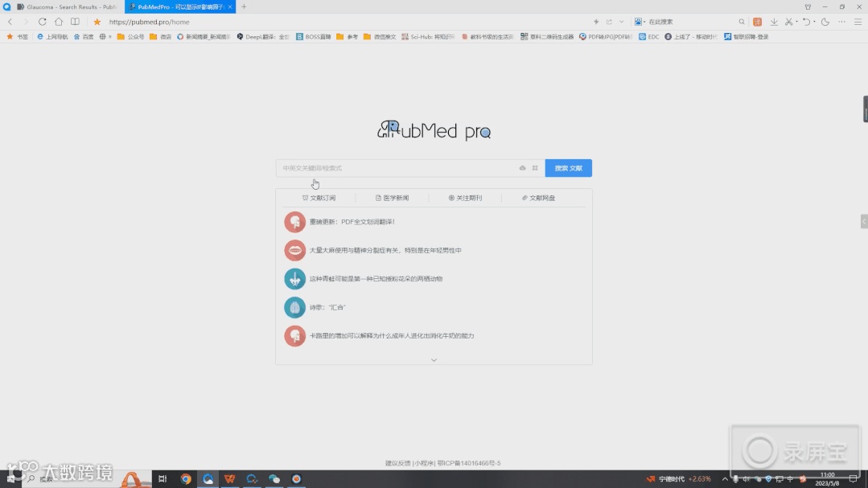Open the 草料二维码生成器 bookmark

tap(547, 36)
